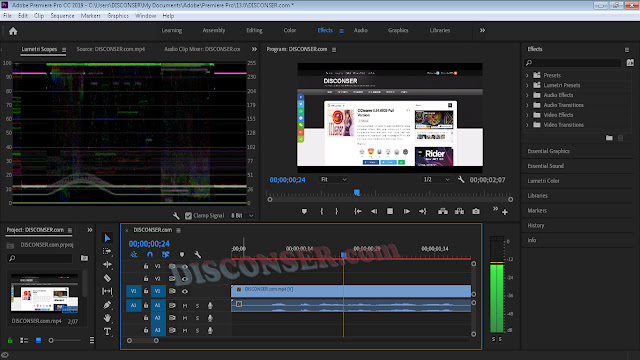
Task: Open the Sequence menu
Action: [x=62, y=16]
